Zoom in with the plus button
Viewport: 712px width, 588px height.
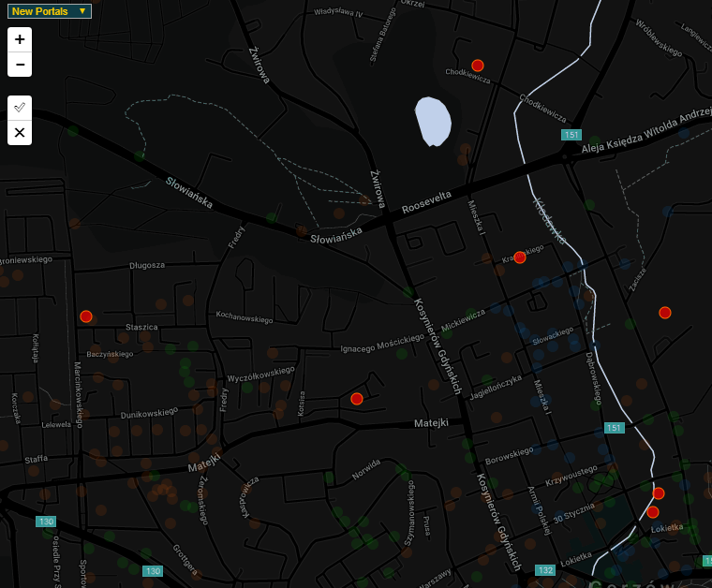tap(20, 39)
